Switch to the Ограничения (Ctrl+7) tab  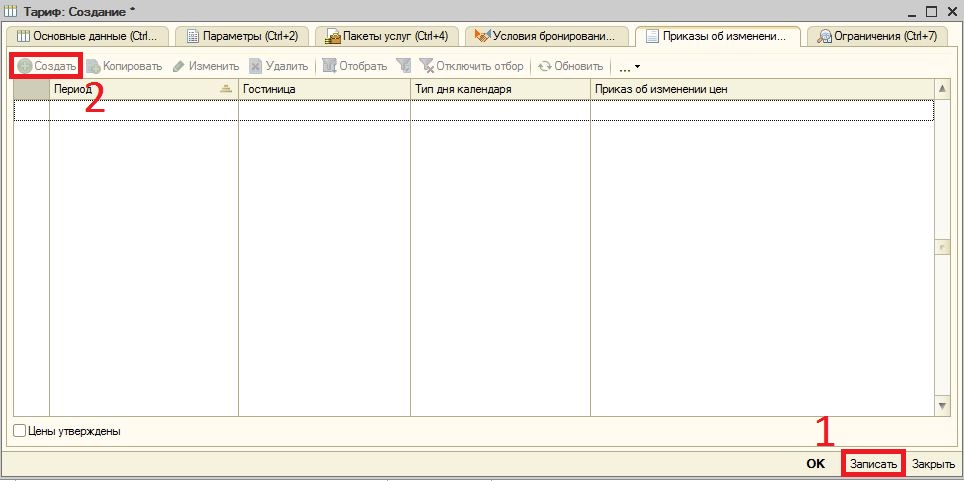click(x=877, y=36)
